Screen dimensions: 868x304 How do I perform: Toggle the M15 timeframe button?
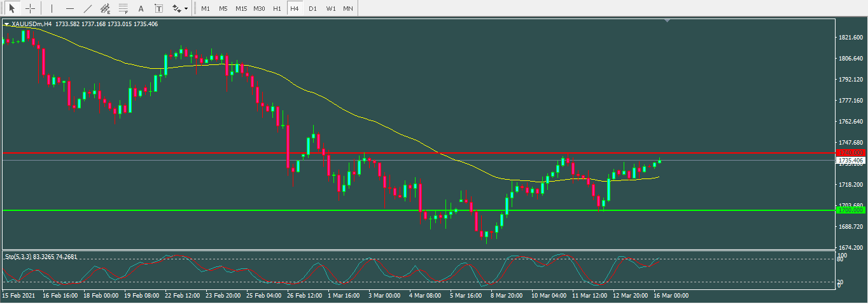coord(241,9)
